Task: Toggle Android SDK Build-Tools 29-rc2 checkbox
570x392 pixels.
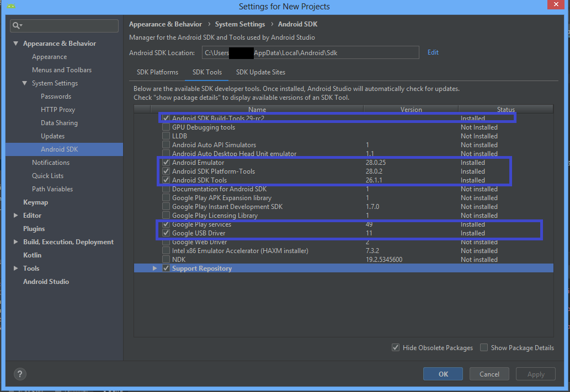Action: (x=166, y=118)
